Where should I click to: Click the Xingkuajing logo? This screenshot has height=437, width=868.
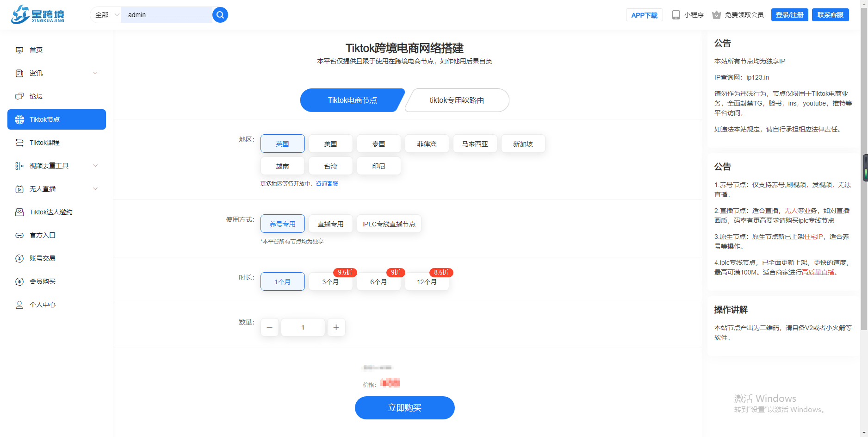[x=38, y=14]
